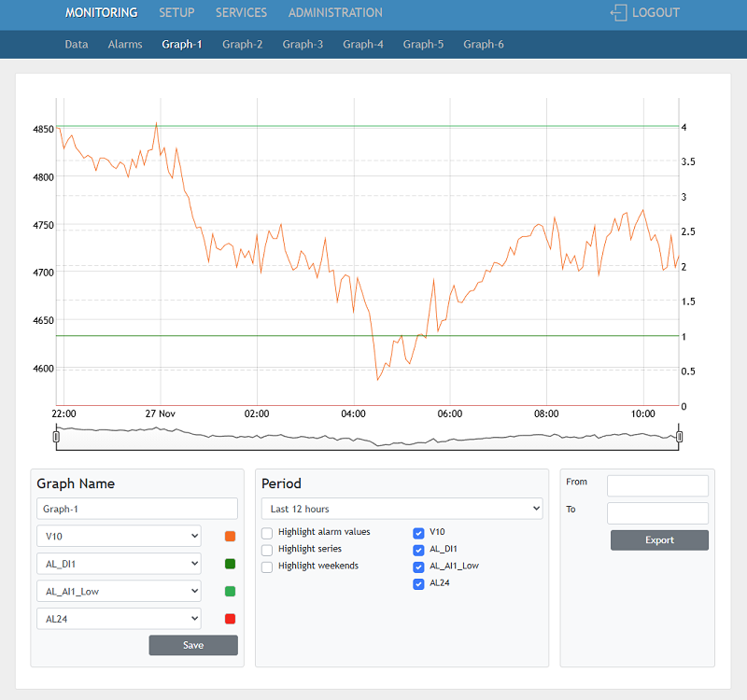Enable Highlight weekends checkbox
The height and width of the screenshot is (700, 747).
[x=267, y=567]
